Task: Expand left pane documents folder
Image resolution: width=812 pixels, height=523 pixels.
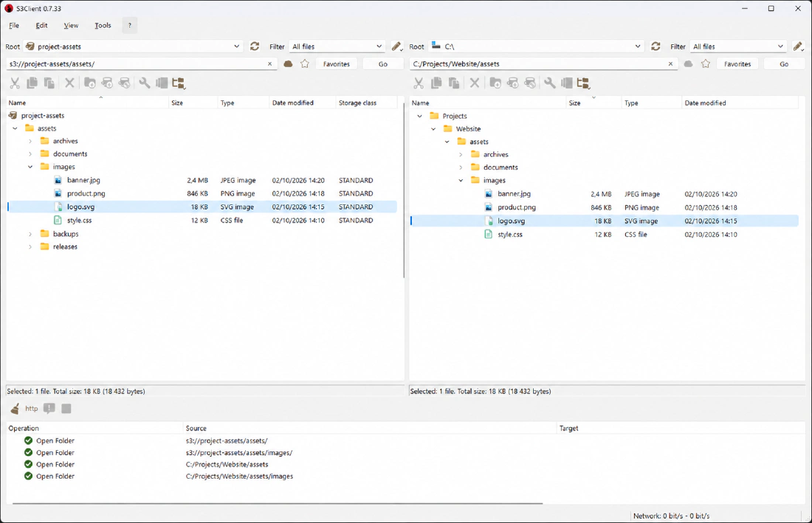Action: coord(30,154)
